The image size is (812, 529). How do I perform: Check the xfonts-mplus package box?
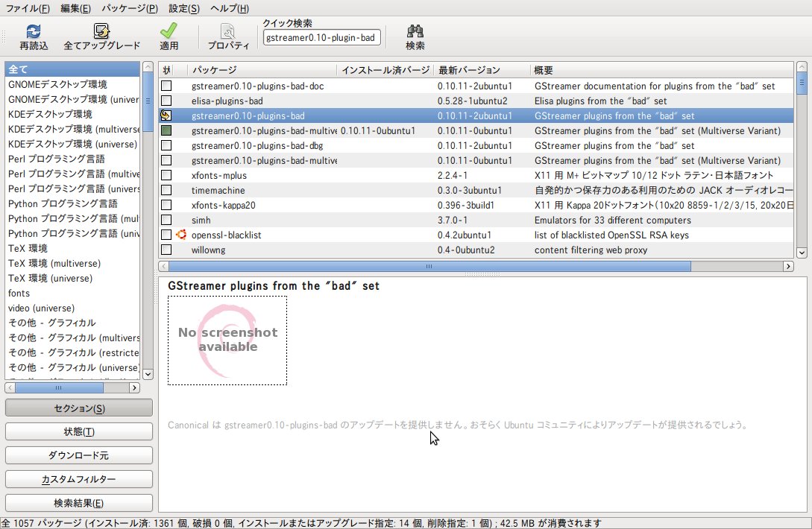point(166,176)
